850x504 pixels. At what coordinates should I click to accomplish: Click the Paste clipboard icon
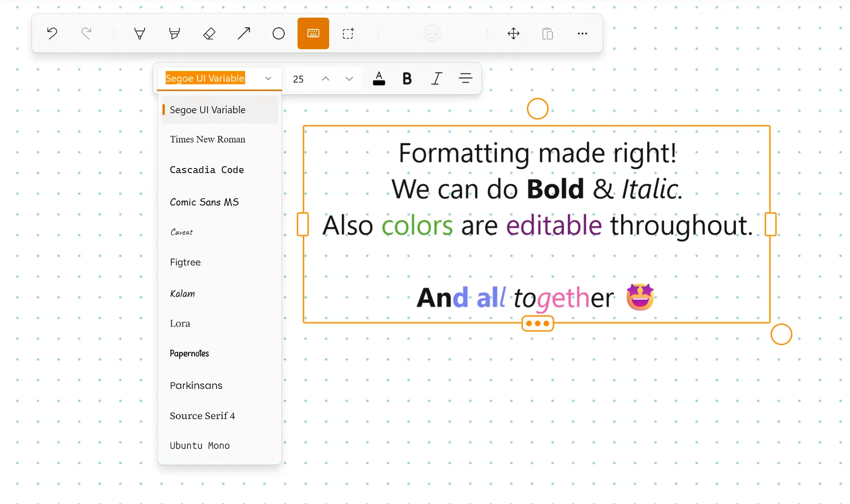(548, 33)
